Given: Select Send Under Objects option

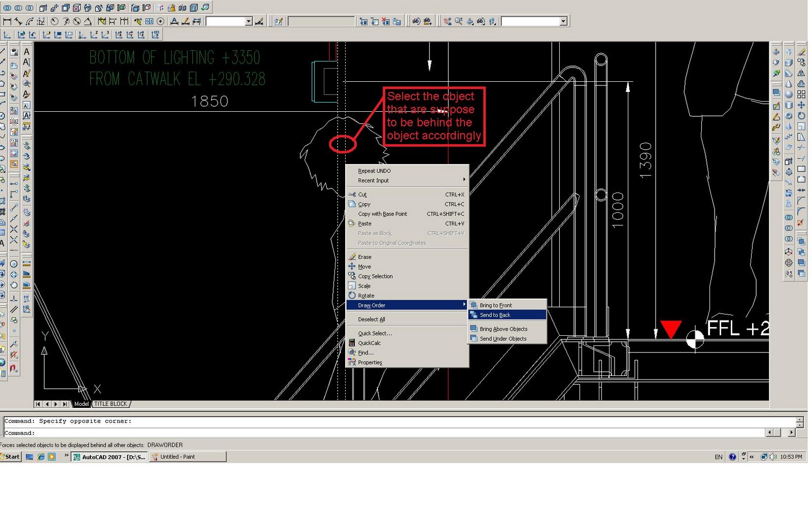Looking at the screenshot, I should [x=507, y=339].
